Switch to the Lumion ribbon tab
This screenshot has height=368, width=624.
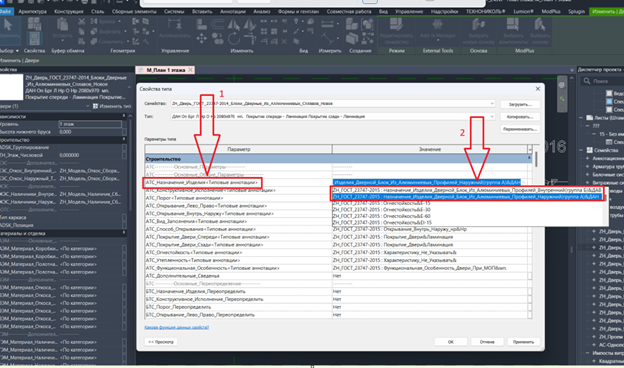click(x=523, y=12)
